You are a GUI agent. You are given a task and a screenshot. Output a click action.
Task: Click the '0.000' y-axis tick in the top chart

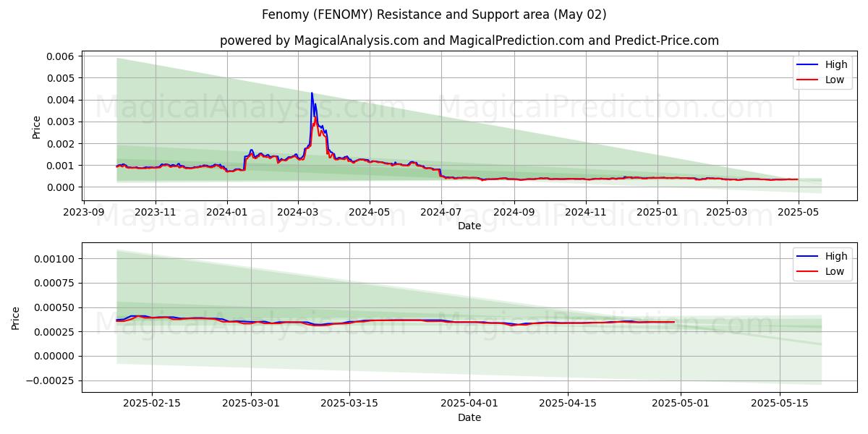pyautogui.click(x=62, y=187)
